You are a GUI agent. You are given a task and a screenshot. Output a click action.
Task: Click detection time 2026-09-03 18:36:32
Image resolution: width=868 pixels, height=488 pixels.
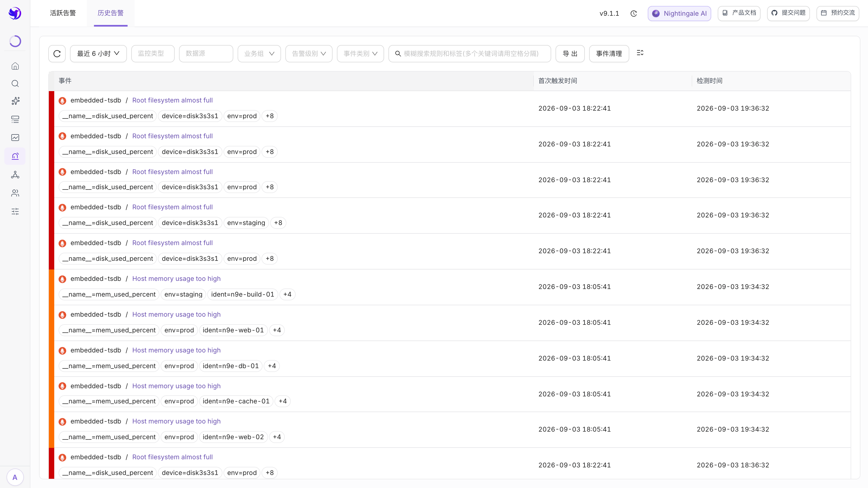(x=733, y=465)
